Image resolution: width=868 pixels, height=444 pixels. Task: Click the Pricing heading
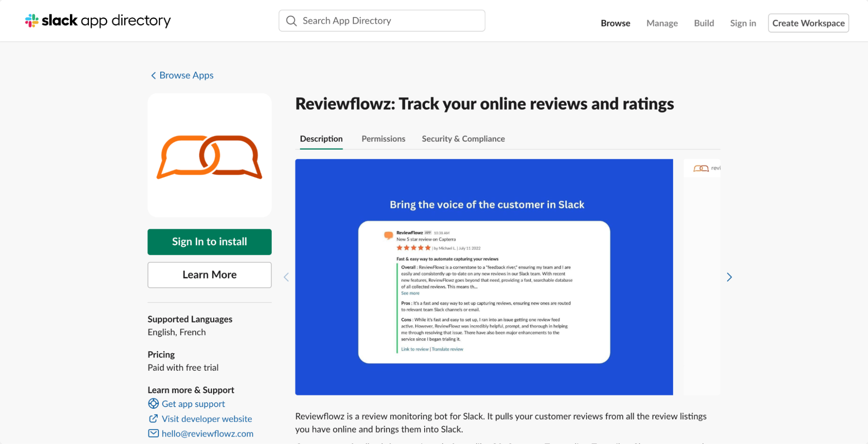click(161, 355)
